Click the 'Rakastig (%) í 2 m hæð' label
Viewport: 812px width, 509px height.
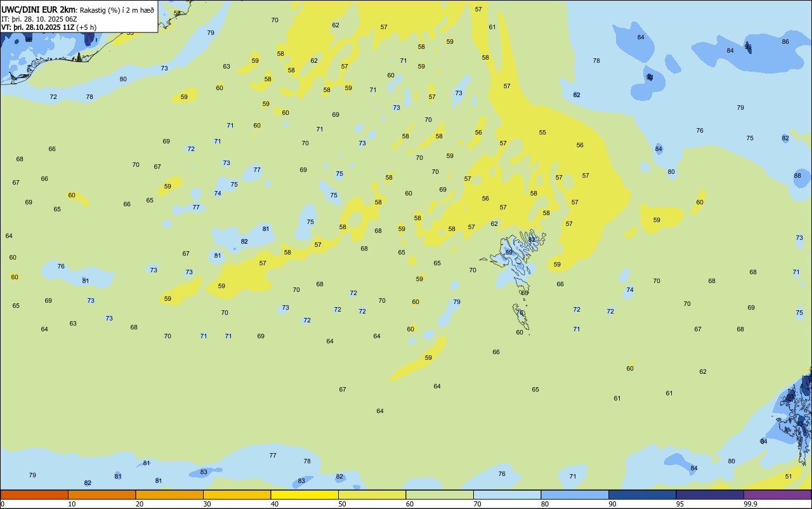point(117,10)
